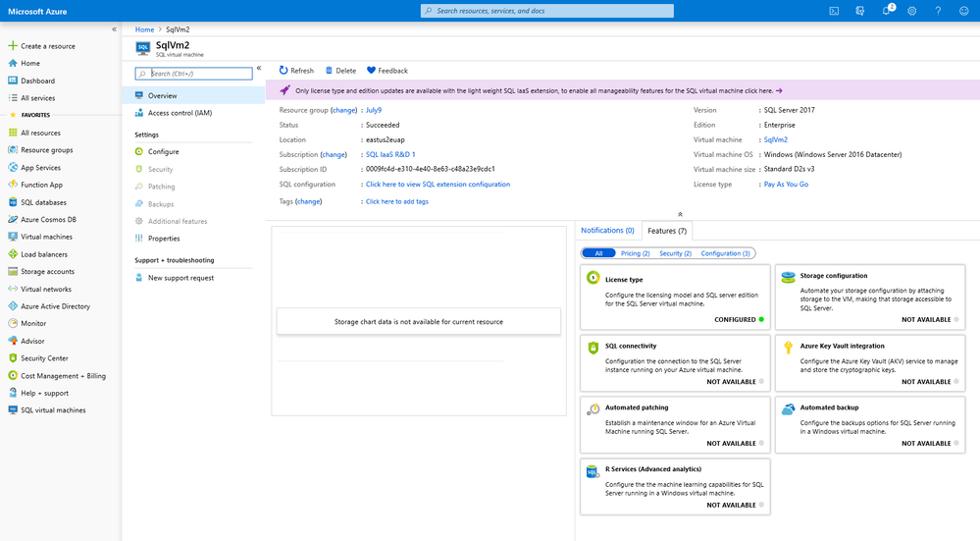Click the Feedback toolbar button
The width and height of the screenshot is (980, 541).
[x=387, y=71]
